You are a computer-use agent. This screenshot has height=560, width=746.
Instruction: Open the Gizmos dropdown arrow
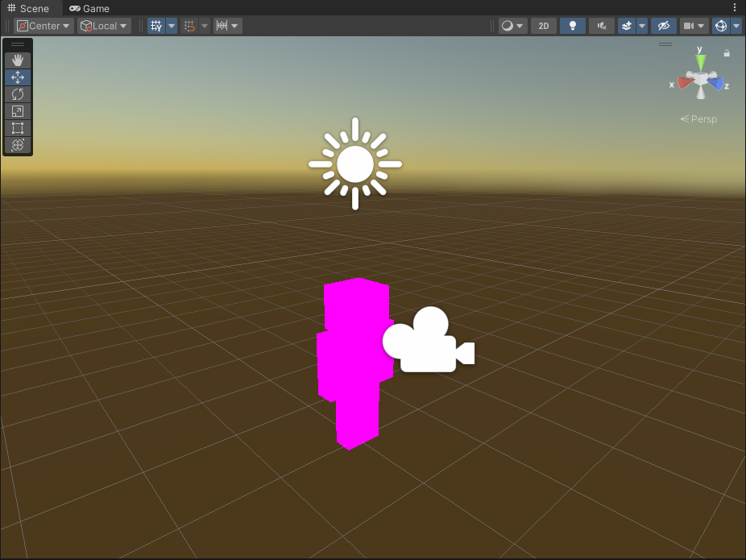point(736,26)
